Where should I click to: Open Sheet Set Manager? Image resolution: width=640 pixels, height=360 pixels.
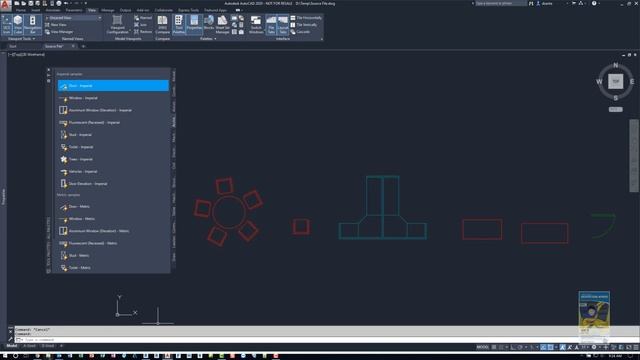click(222, 25)
